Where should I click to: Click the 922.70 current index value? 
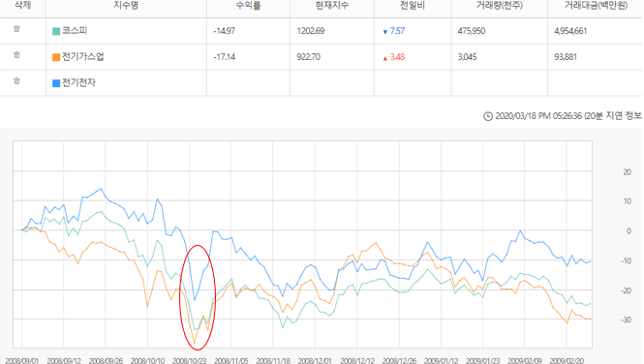click(309, 56)
